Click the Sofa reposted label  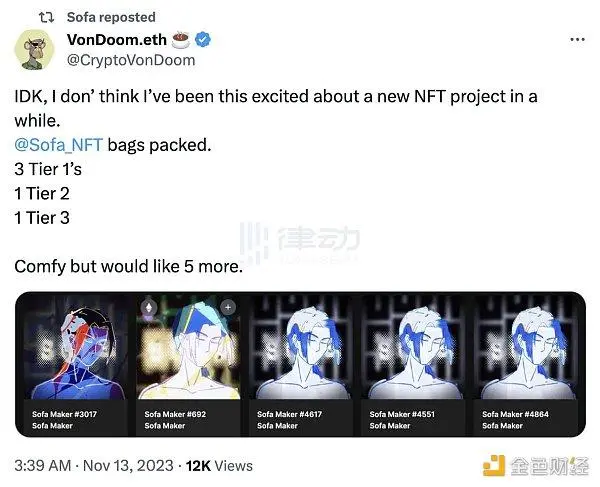pos(111,17)
